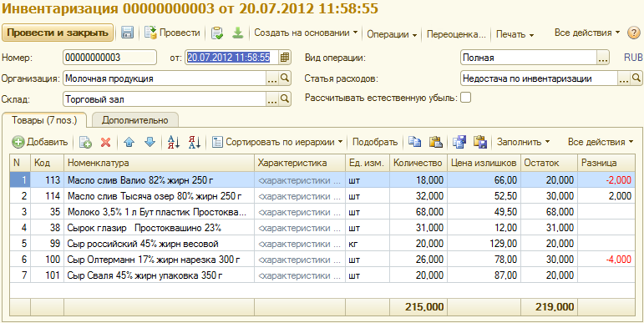The height and width of the screenshot is (323, 644).
Task: Sort ascending with the A-Я icon
Action: 174,142
